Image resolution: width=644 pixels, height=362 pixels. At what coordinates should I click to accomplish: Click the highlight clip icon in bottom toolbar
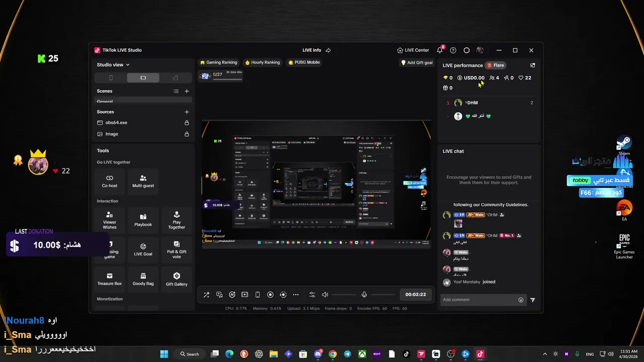[245, 295]
